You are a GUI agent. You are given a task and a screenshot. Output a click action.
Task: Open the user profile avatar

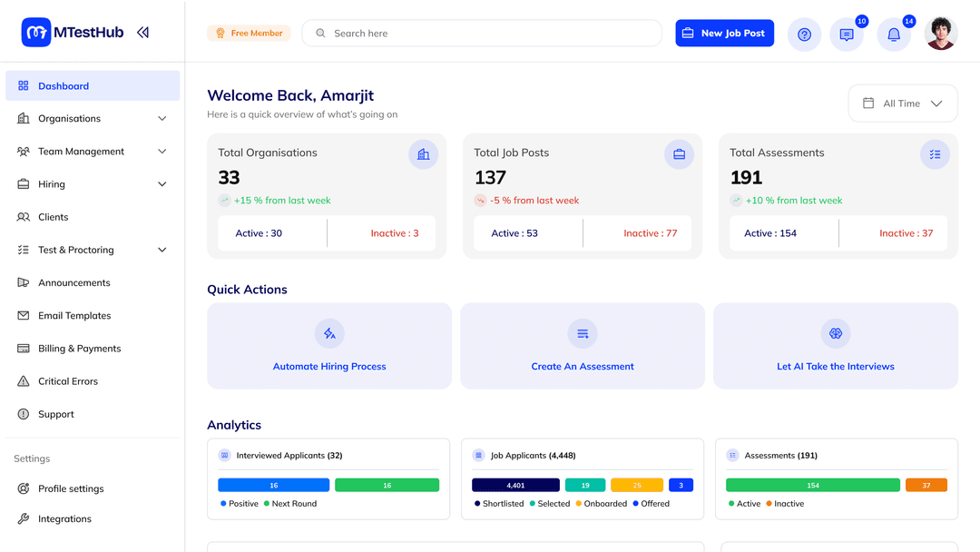tap(941, 34)
